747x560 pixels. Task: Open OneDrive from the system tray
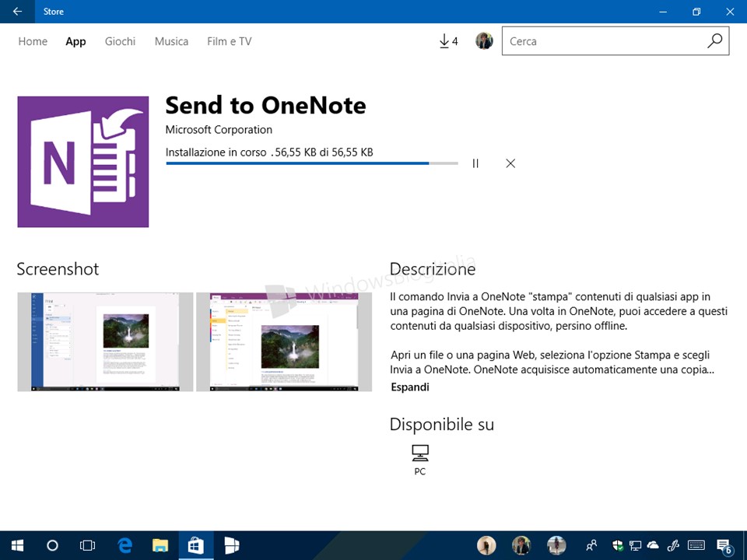pyautogui.click(x=653, y=546)
